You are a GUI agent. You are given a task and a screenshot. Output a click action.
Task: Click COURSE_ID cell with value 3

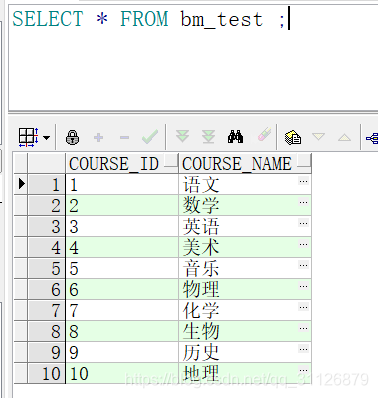click(122, 226)
